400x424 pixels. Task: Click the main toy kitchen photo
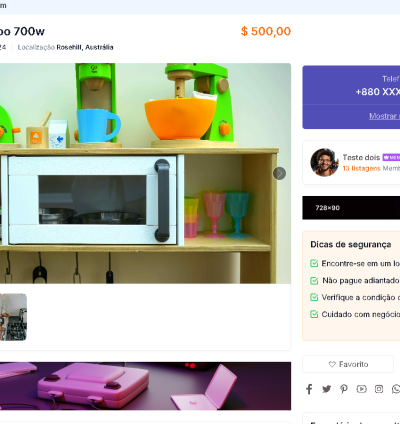click(x=145, y=173)
